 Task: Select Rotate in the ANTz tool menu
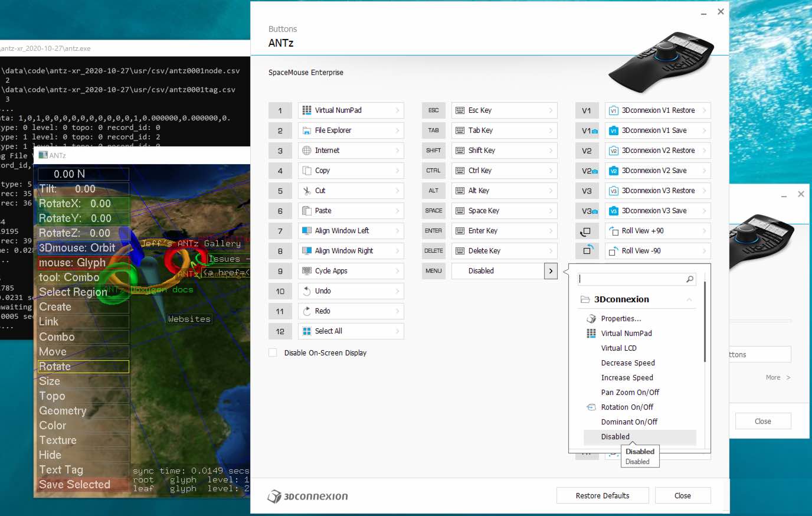83,367
